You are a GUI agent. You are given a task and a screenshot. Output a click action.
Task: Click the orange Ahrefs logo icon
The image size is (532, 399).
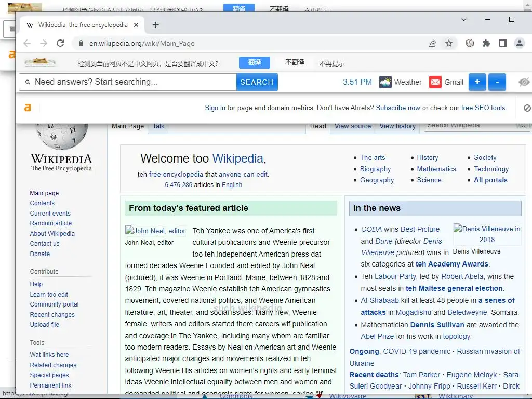point(28,108)
